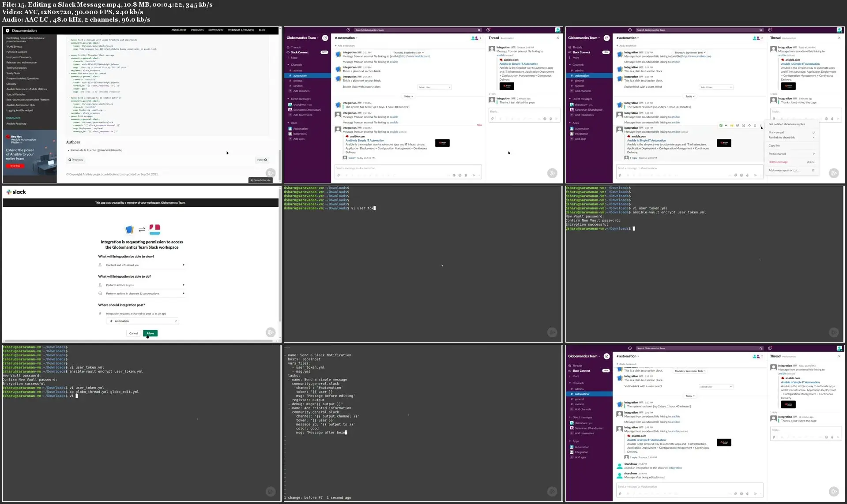The width and height of the screenshot is (847, 504).
Task: Open the WEBINARS & TRAINING nav item
Action: pos(241,30)
